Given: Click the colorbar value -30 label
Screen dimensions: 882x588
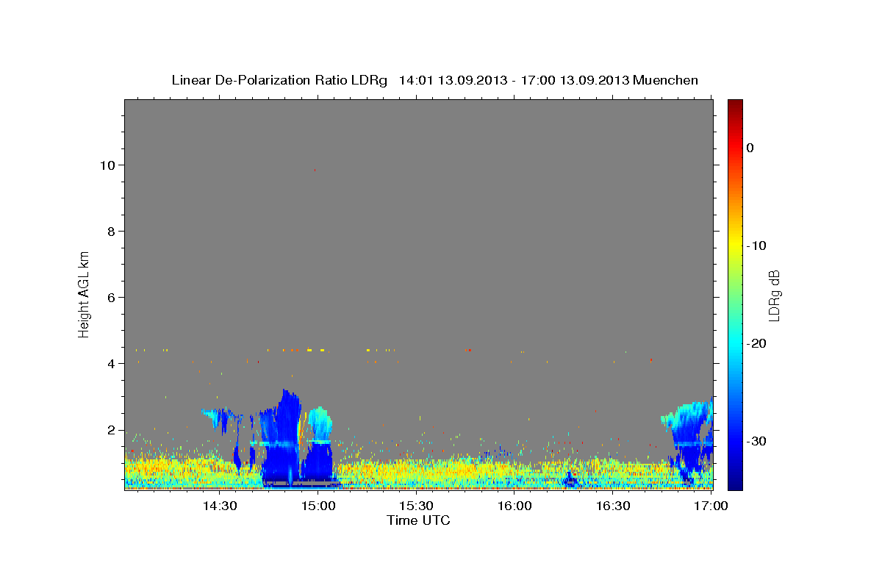Looking at the screenshot, I should point(757,441).
